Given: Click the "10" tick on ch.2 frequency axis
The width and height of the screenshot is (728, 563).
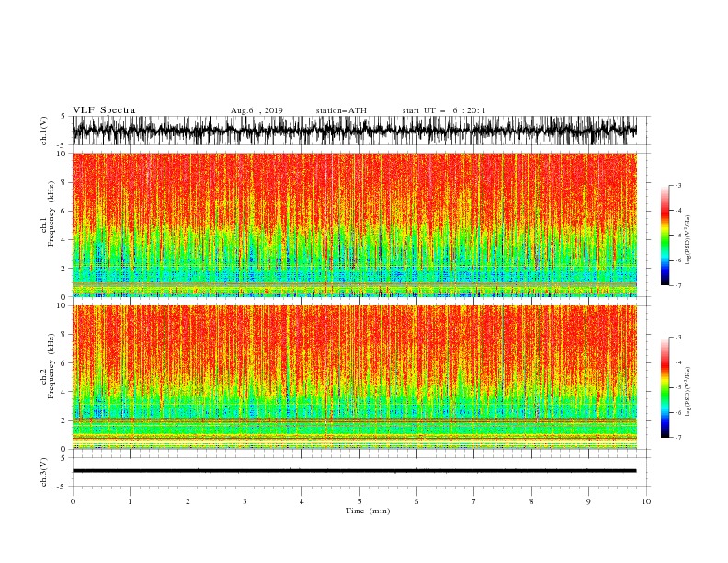Looking at the screenshot, I should point(62,305).
